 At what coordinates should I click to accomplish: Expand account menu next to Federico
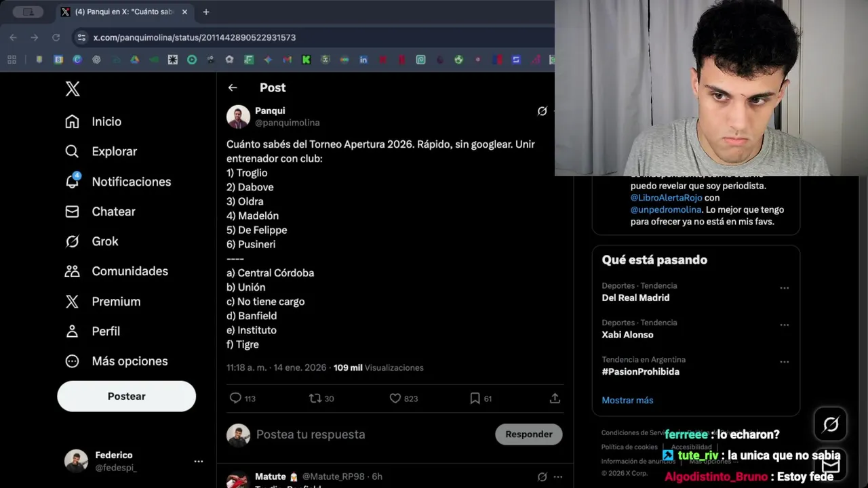pos(199,462)
